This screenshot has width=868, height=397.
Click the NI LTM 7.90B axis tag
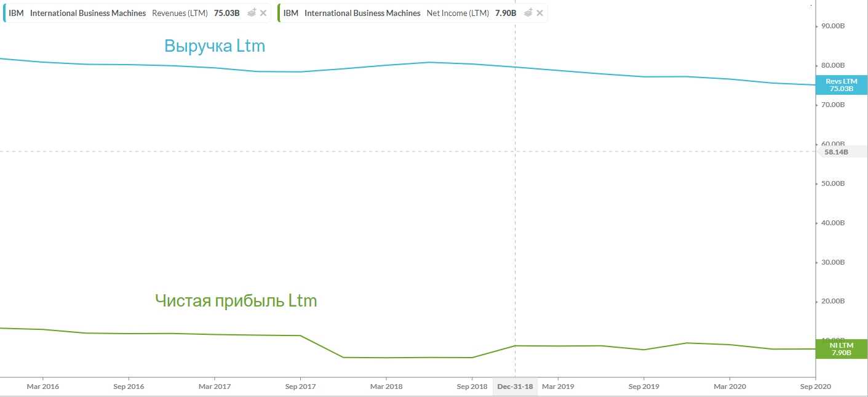pos(841,349)
